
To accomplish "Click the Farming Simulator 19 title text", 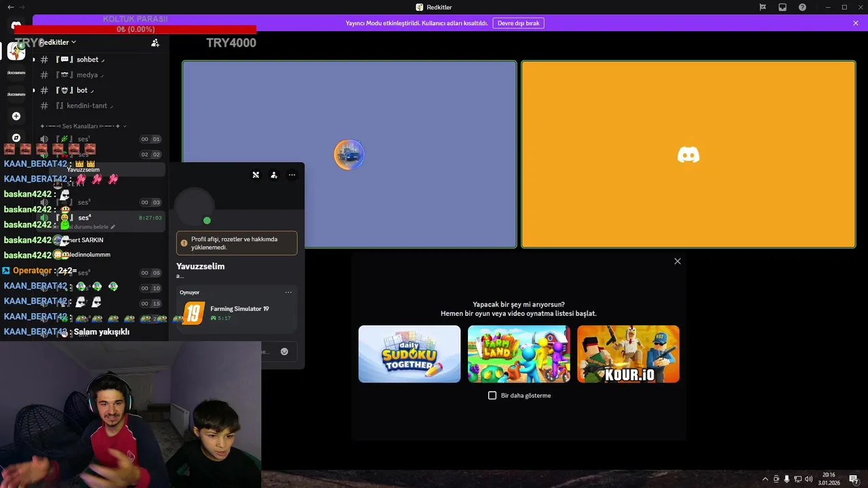I will click(239, 308).
